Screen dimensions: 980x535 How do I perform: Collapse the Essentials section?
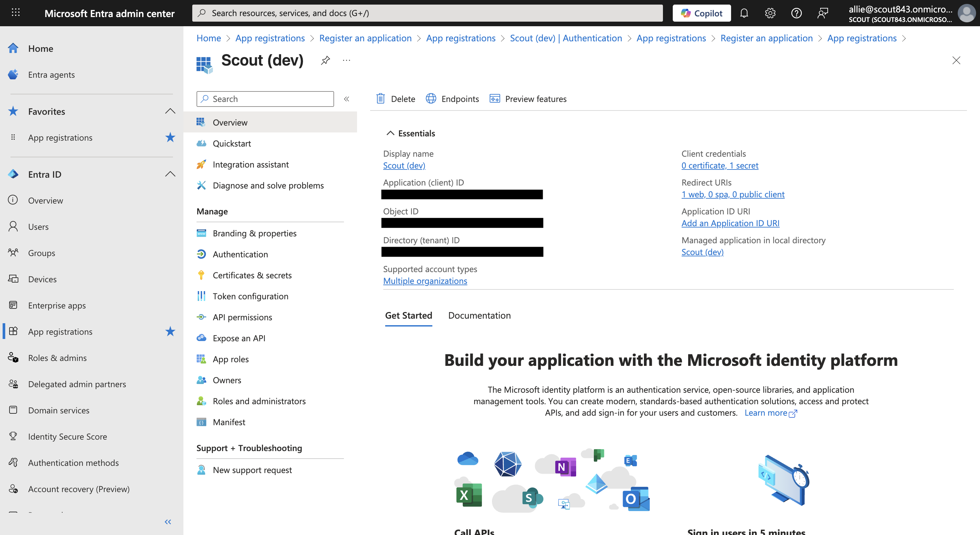click(x=390, y=133)
